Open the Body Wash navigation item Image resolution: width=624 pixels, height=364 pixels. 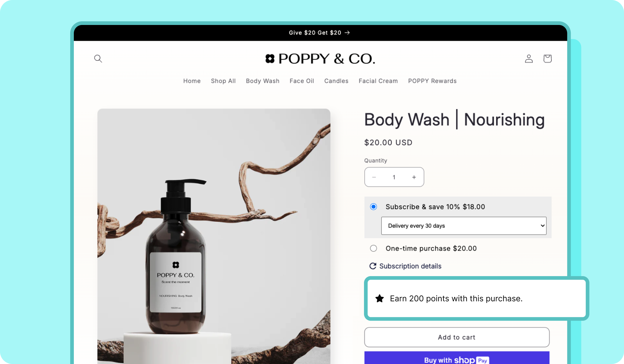pyautogui.click(x=263, y=81)
